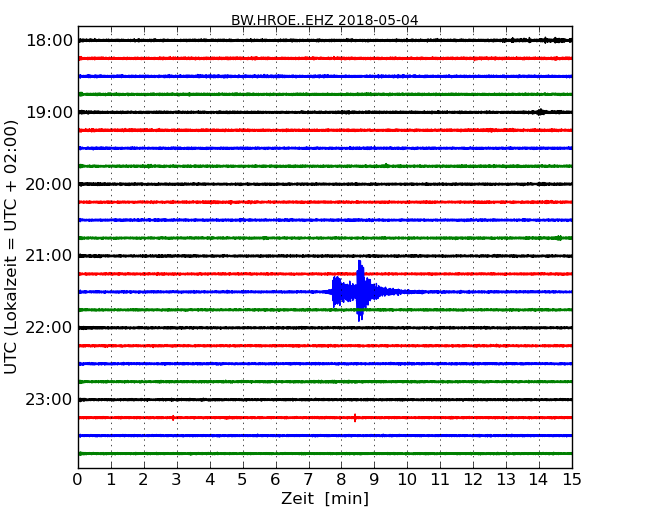Click the 18:00 y-axis label

(49, 41)
